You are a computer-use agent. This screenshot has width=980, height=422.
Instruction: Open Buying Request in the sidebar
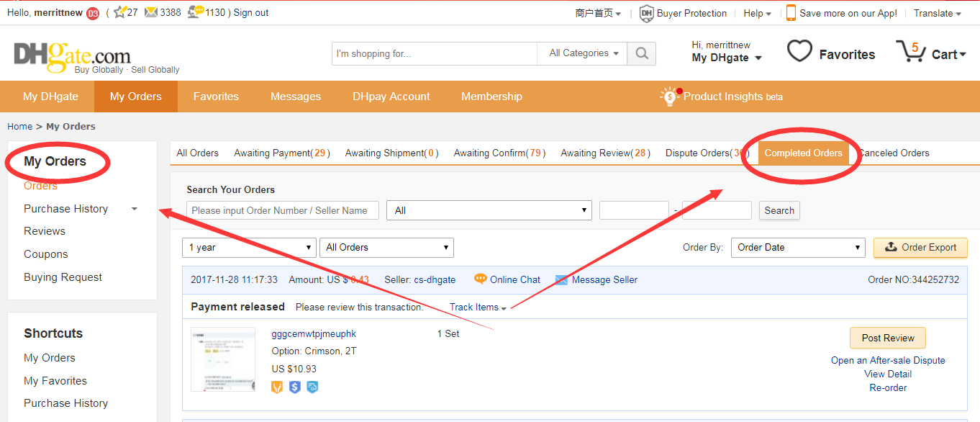63,277
